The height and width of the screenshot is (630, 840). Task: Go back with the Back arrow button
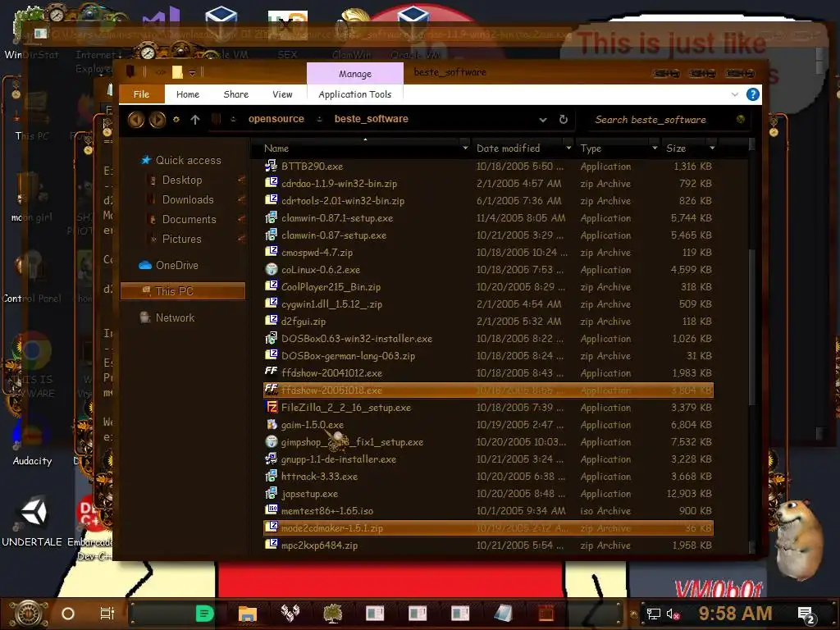pos(136,120)
